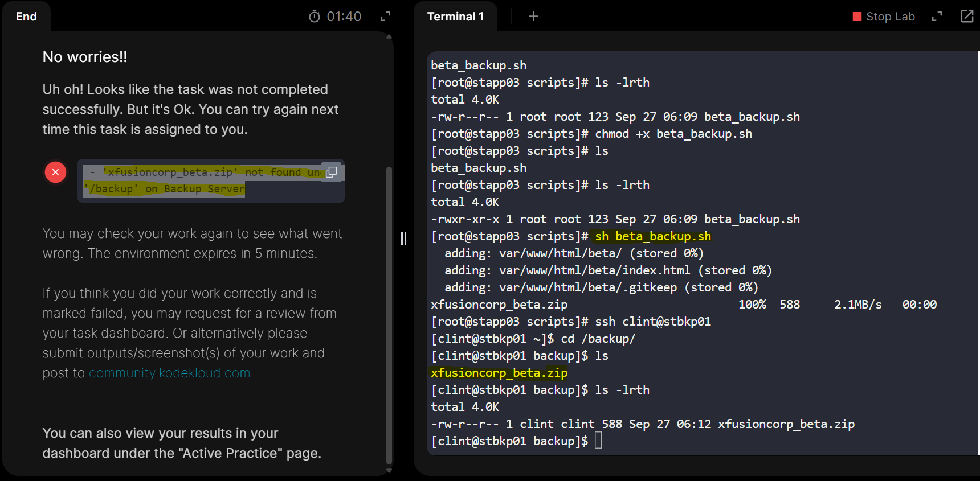980x481 pixels.
Task: Click the red X failure icon
Action: pos(56,172)
